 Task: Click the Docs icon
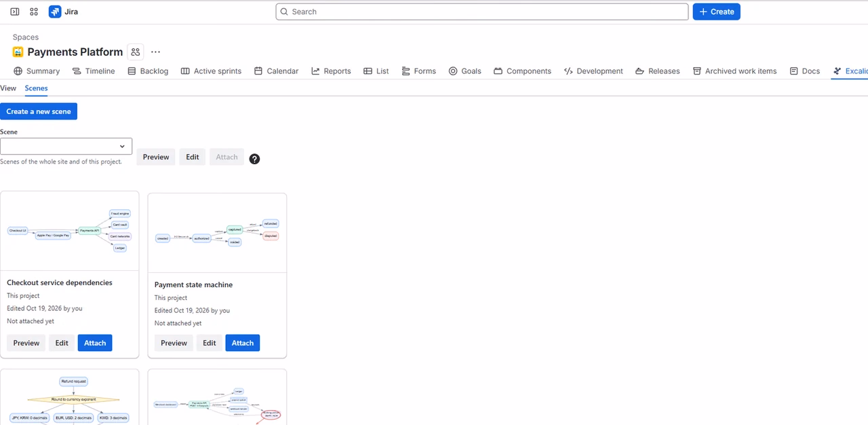793,71
